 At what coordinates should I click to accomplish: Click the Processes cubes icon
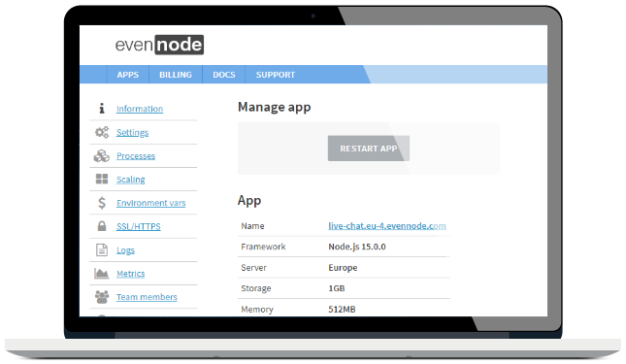click(x=102, y=155)
